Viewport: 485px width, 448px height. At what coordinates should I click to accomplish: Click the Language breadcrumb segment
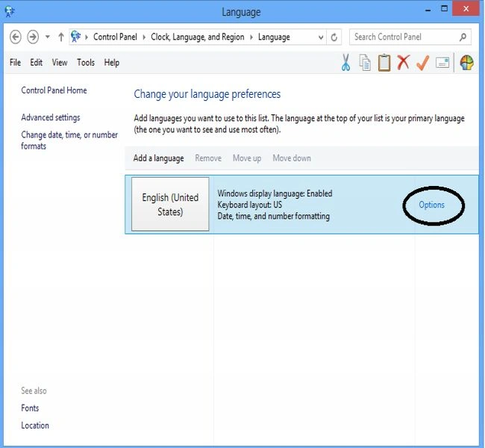pyautogui.click(x=274, y=37)
